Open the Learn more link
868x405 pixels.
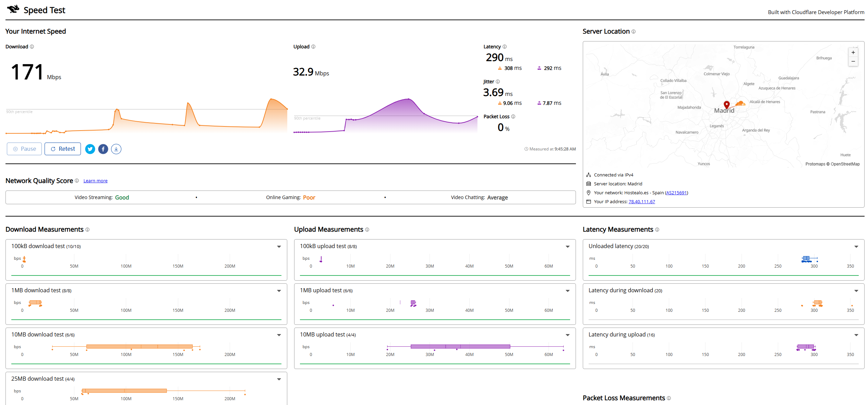pyautogui.click(x=95, y=181)
